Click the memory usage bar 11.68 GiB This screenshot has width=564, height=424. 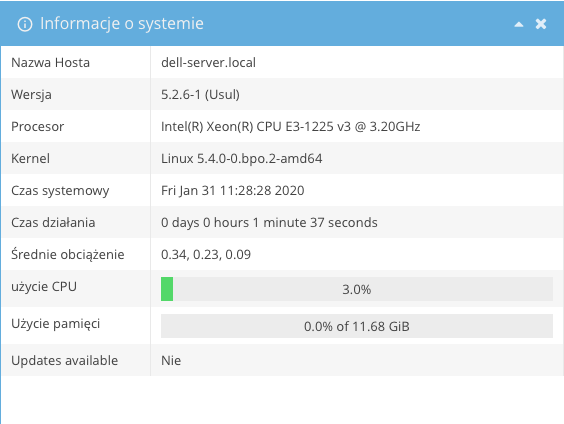pos(357,326)
